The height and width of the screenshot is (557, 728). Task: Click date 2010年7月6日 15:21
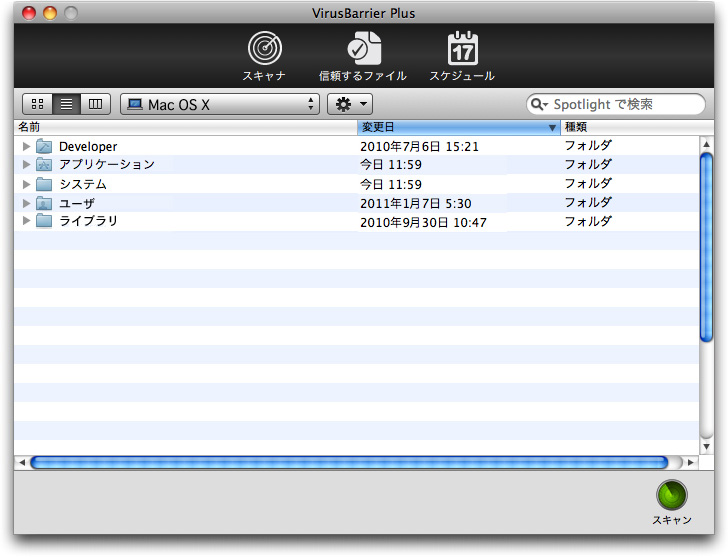[419, 147]
